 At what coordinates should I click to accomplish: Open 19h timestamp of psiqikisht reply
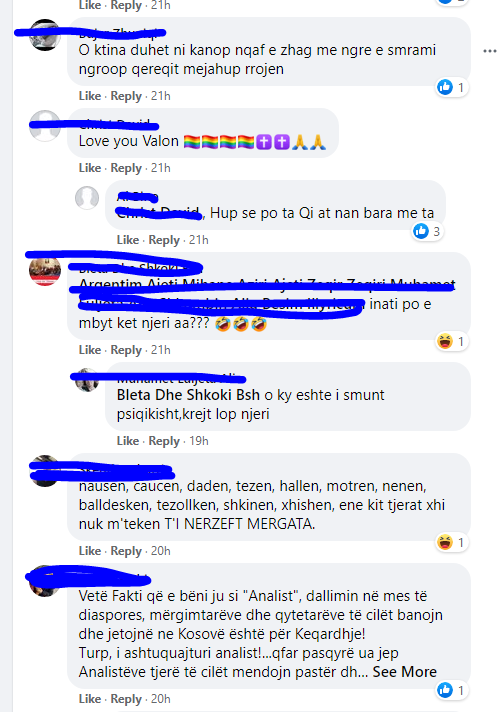[x=199, y=440]
